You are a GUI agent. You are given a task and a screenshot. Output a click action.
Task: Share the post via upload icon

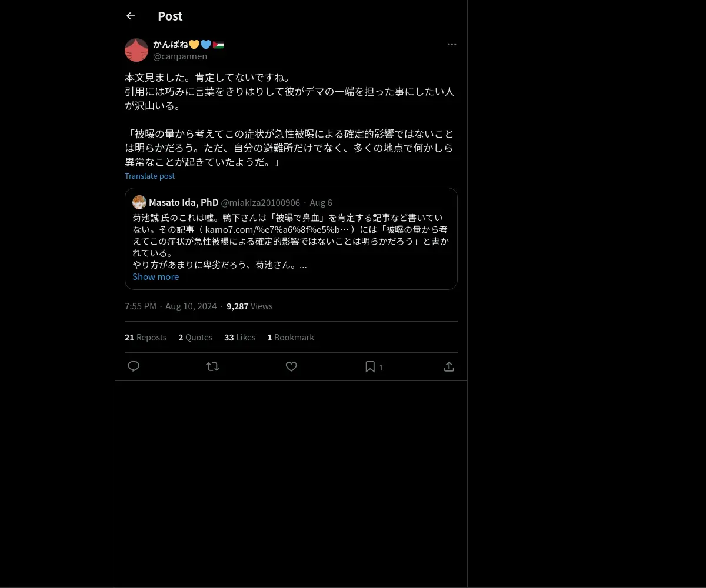[449, 366]
